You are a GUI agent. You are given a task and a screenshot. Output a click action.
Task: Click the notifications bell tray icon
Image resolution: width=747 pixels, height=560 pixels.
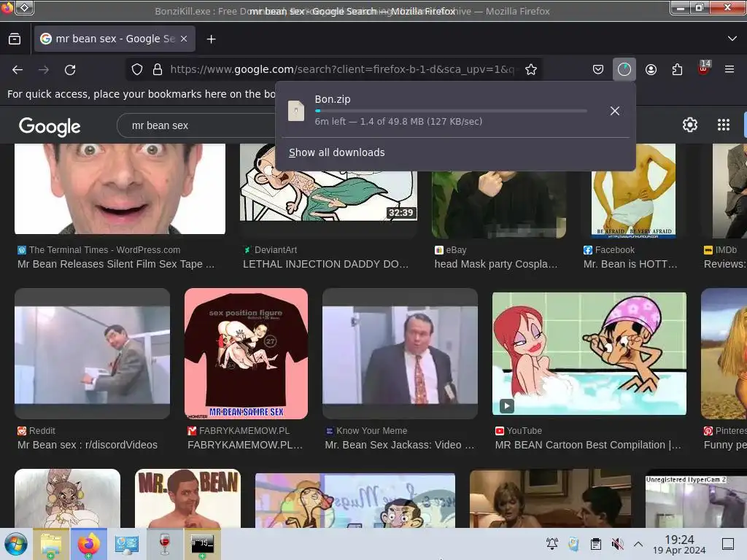pyautogui.click(x=552, y=544)
